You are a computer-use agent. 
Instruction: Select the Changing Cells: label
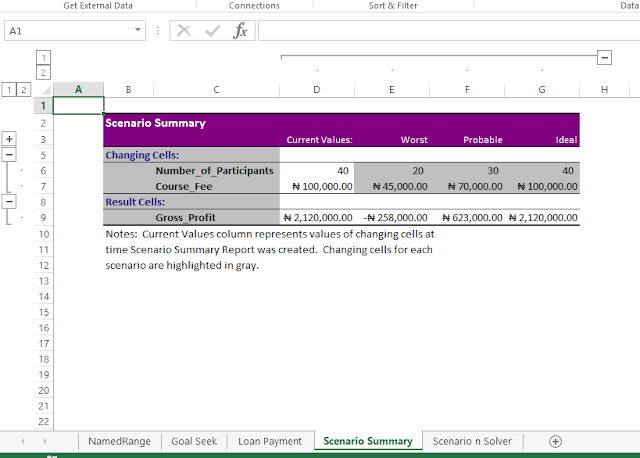pos(142,155)
